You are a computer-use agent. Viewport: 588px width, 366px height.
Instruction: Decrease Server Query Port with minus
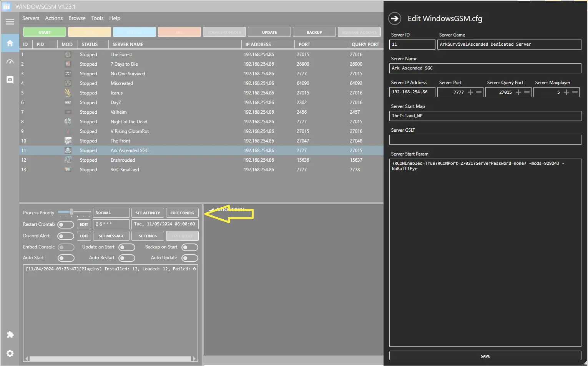click(x=527, y=92)
